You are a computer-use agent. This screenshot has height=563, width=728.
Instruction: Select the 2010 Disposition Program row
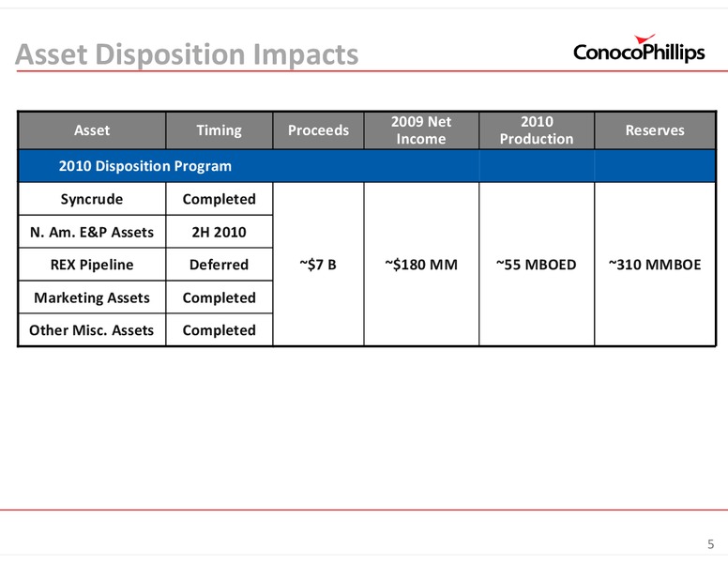pyautogui.click(x=367, y=166)
